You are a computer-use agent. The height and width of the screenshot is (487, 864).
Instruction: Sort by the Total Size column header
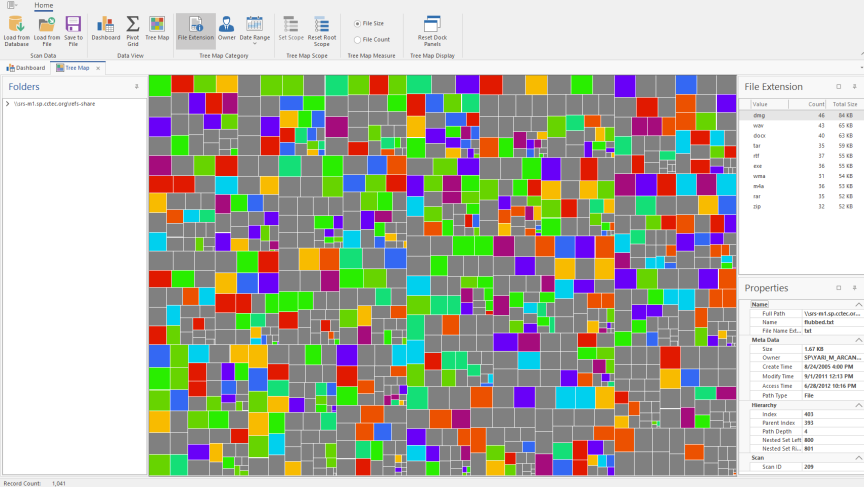pos(844,104)
